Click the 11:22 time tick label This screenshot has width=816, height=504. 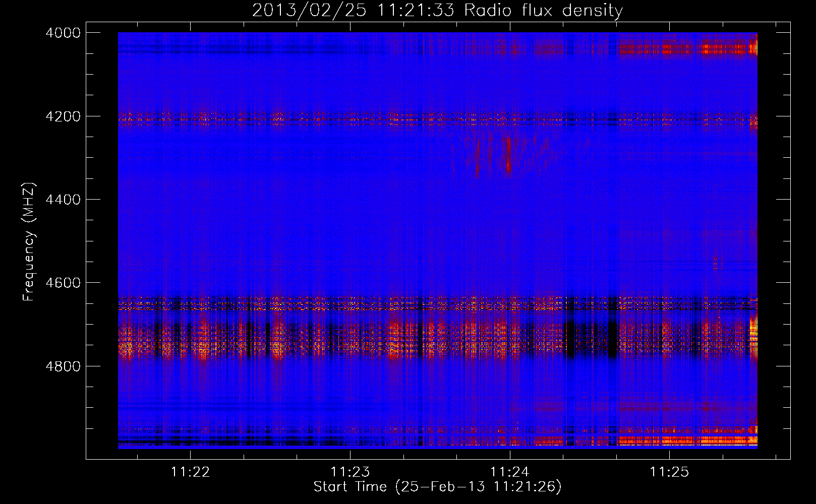click(x=190, y=472)
